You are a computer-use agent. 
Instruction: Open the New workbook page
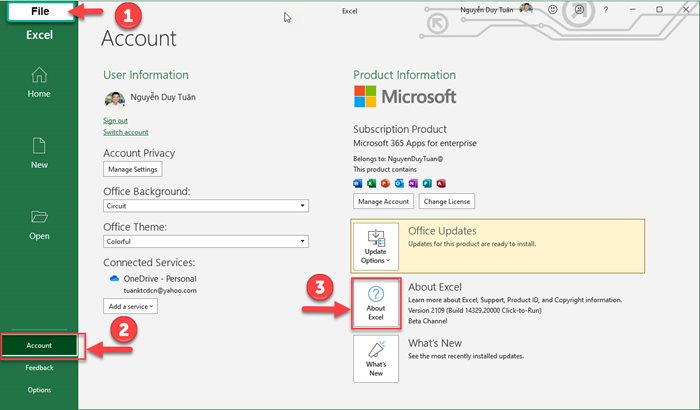pos(39,154)
